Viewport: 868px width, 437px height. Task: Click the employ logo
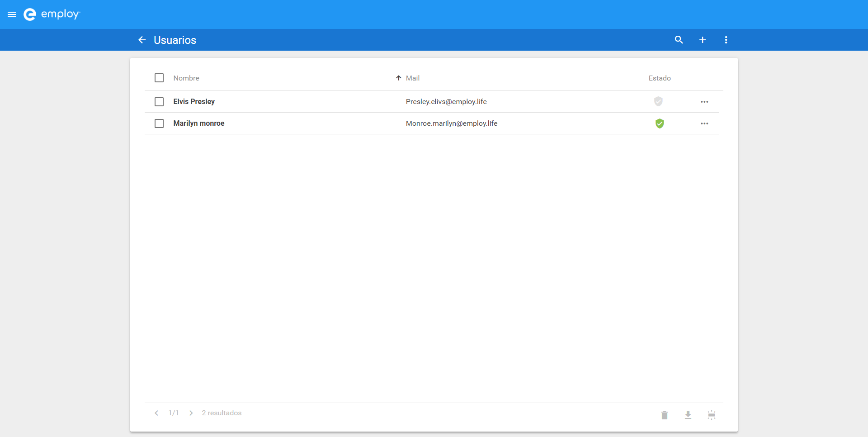coord(52,14)
